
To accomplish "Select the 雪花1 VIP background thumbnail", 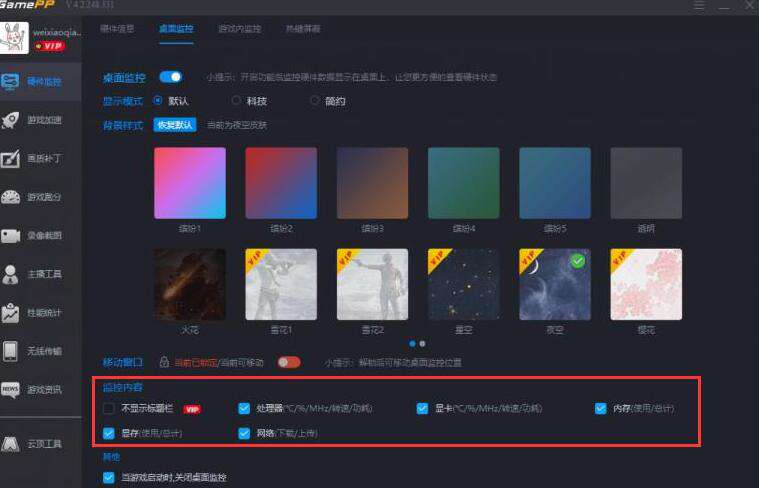I will coord(281,285).
